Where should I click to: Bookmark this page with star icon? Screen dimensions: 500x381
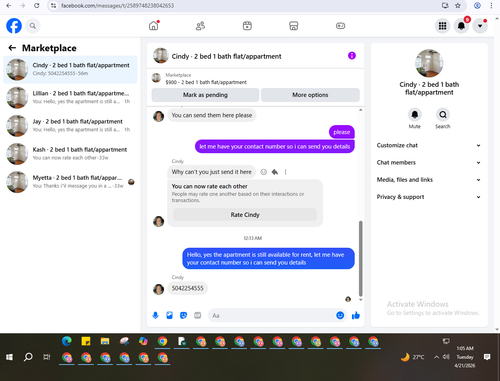(x=458, y=5)
